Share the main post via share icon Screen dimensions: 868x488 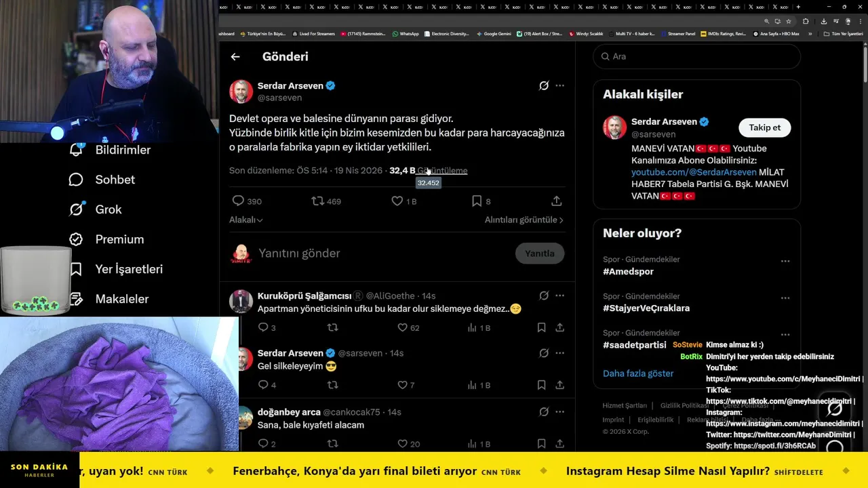tap(556, 201)
